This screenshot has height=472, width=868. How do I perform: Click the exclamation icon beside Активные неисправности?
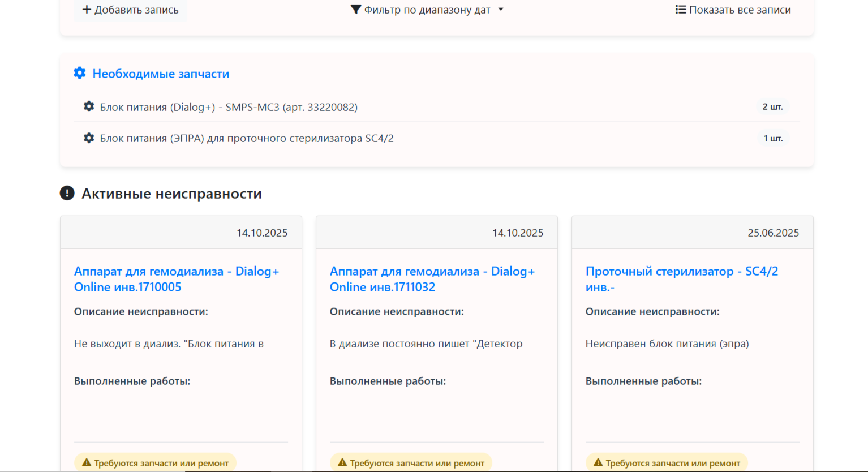pos(67,193)
